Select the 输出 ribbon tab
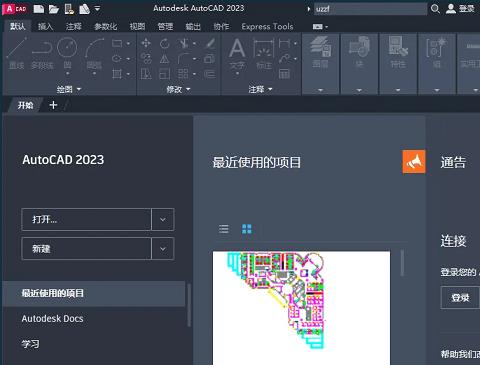This screenshot has width=480, height=365. 193,26
